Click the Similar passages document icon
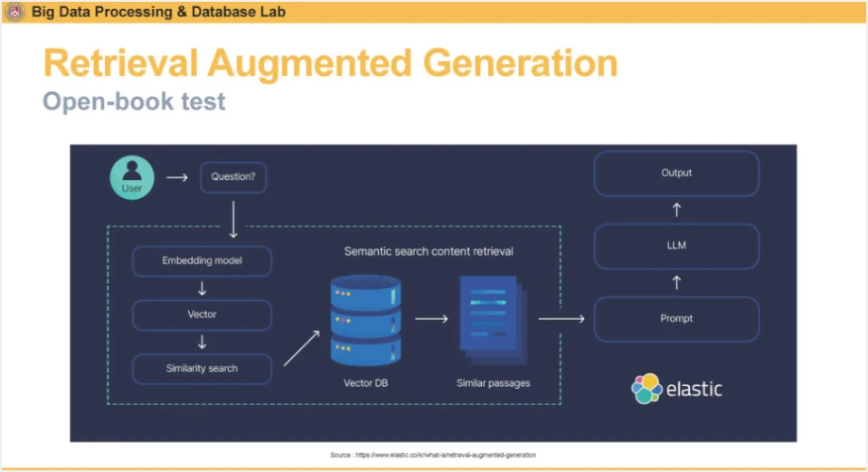868x472 pixels. [494, 320]
